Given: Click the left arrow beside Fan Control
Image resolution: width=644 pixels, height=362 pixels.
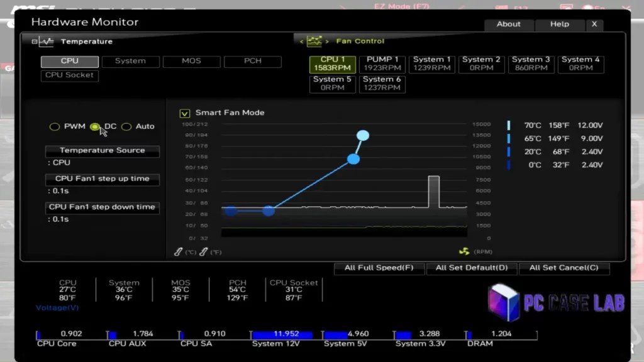Looking at the screenshot, I should pos(301,41).
